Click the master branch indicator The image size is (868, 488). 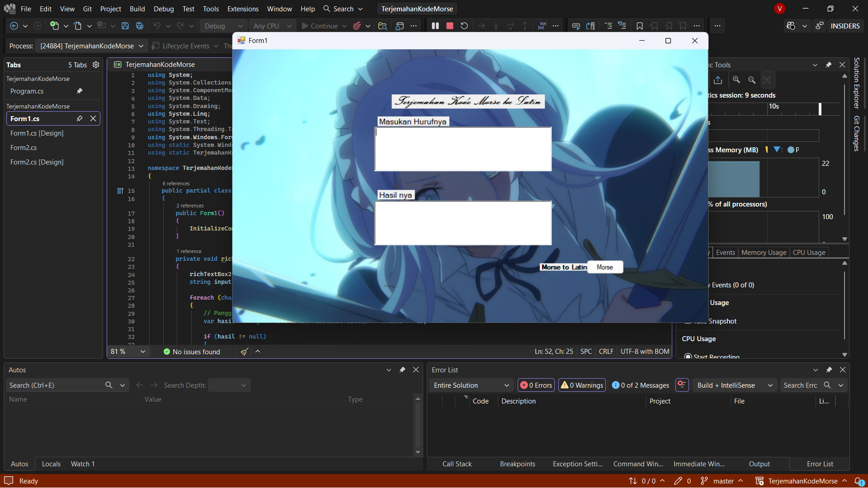pyautogui.click(x=722, y=481)
